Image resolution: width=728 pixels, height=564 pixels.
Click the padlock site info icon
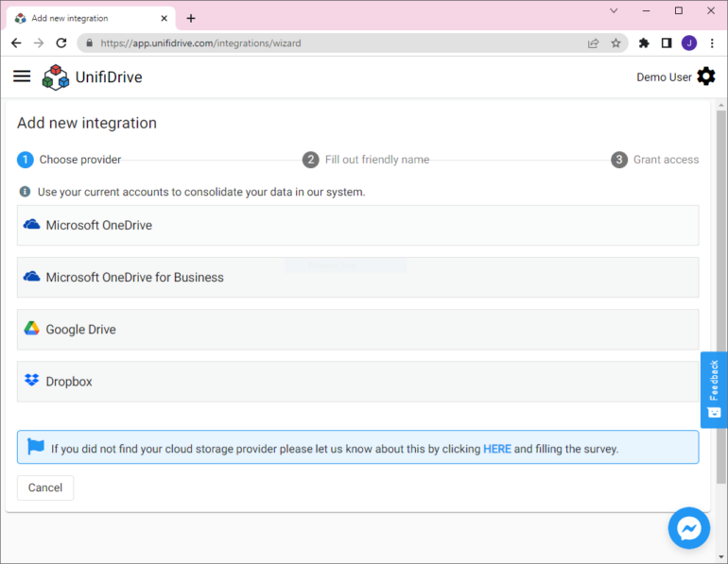tap(90, 43)
